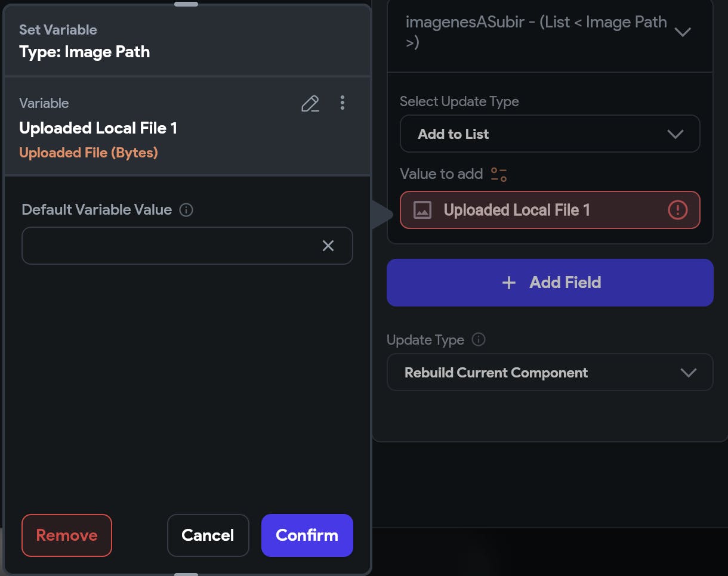Click the image icon in the value field

click(422, 210)
